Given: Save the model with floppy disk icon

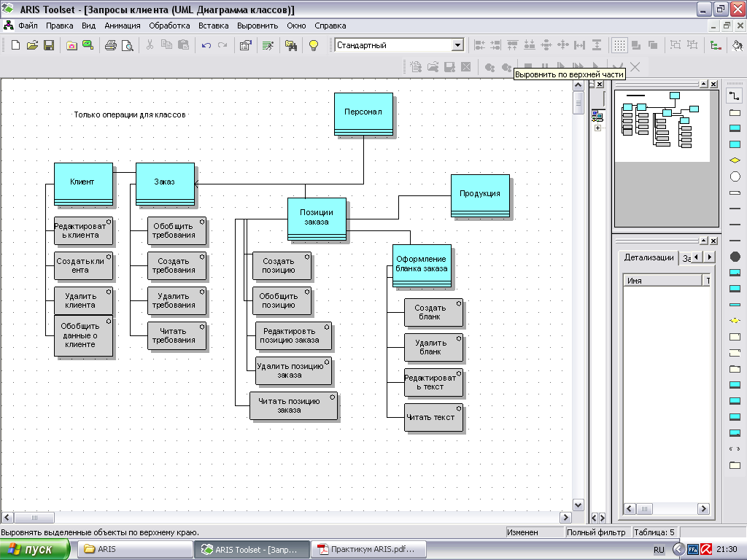Looking at the screenshot, I should point(49,45).
